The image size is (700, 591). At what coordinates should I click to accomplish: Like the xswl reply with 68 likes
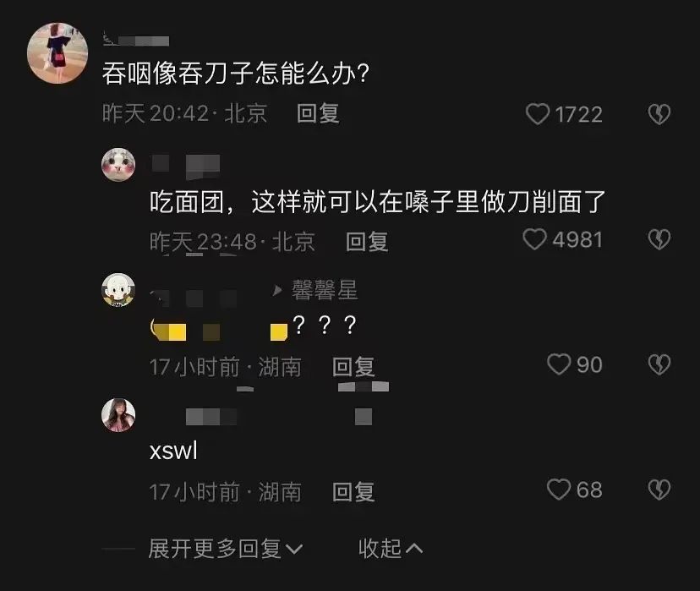tap(559, 490)
